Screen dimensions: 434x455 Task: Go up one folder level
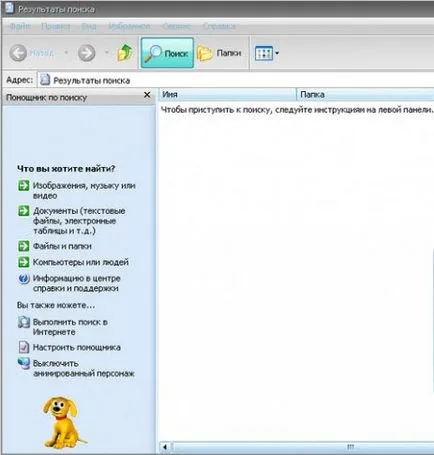125,52
